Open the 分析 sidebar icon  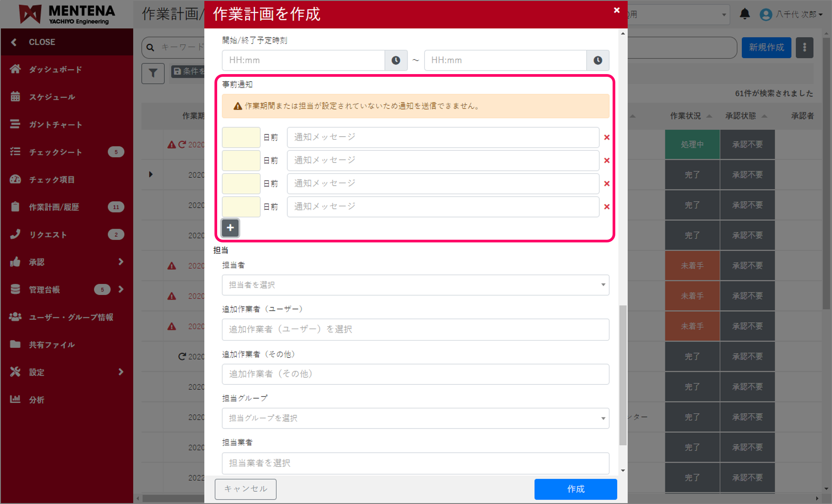click(16, 399)
